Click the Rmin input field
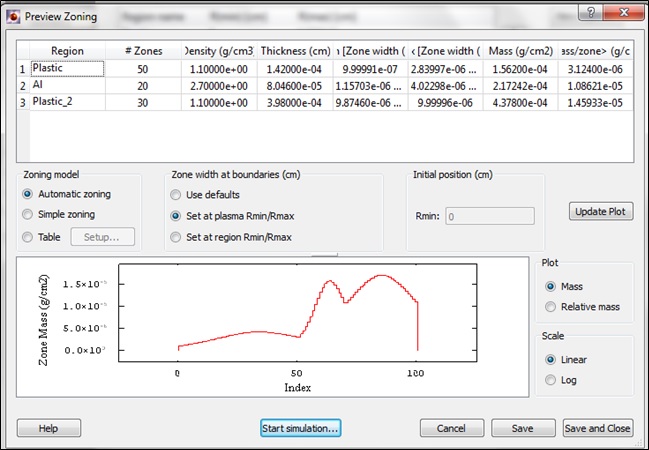Screen dimensions: 649x450 (x=490, y=215)
